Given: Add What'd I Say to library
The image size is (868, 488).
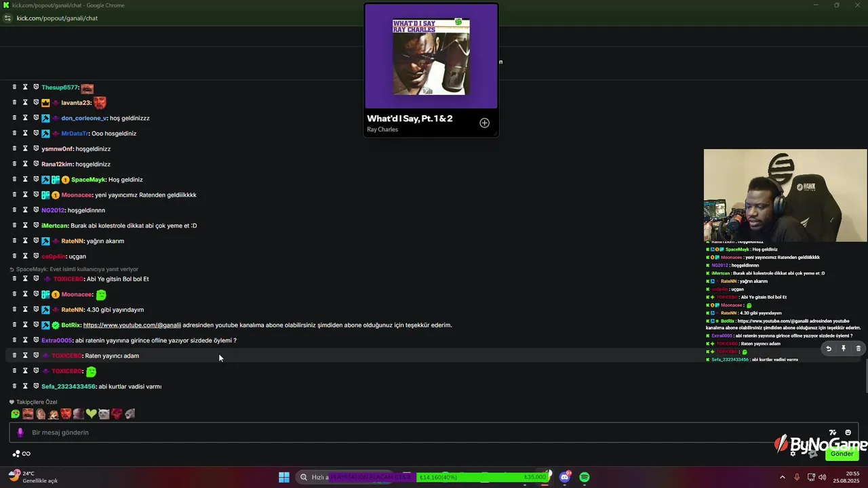Looking at the screenshot, I should click(484, 123).
